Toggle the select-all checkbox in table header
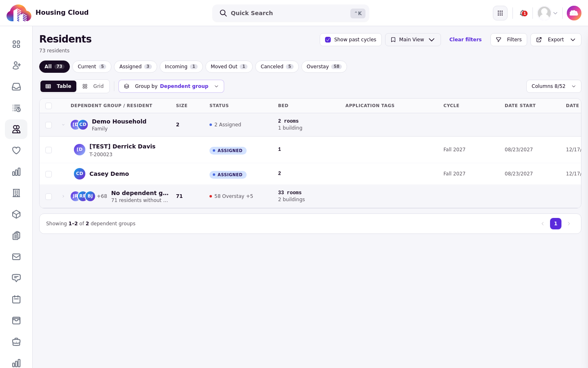 point(49,106)
